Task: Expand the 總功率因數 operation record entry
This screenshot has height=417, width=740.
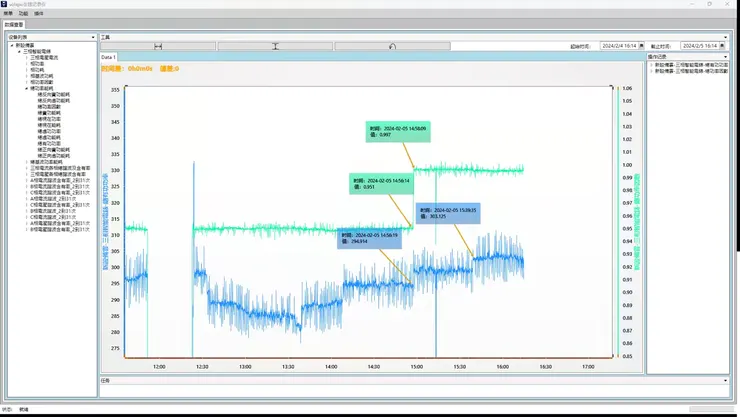Action: pyautogui.click(x=652, y=71)
